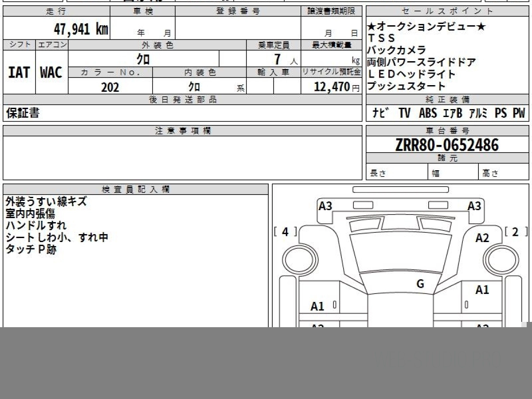
Task: Select the 最大積載量 header
Action: click(x=332, y=45)
